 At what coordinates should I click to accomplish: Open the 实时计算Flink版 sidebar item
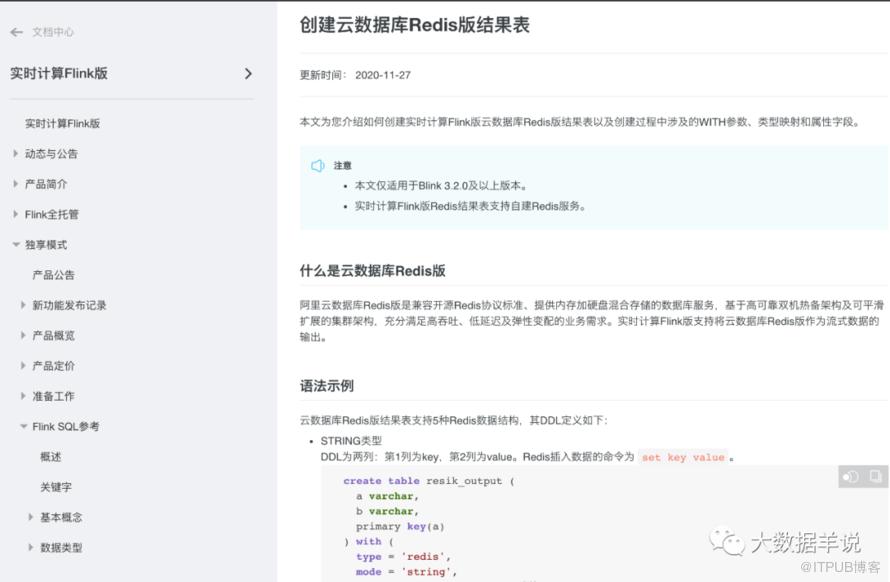tap(62, 123)
